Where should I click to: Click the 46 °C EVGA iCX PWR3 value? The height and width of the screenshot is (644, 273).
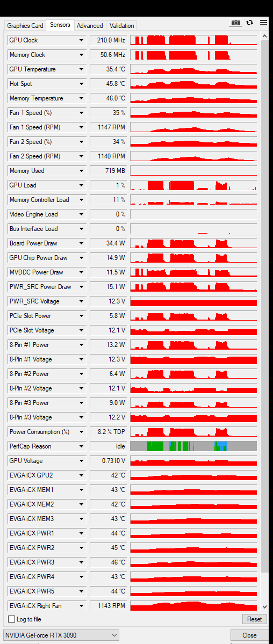coord(109,562)
